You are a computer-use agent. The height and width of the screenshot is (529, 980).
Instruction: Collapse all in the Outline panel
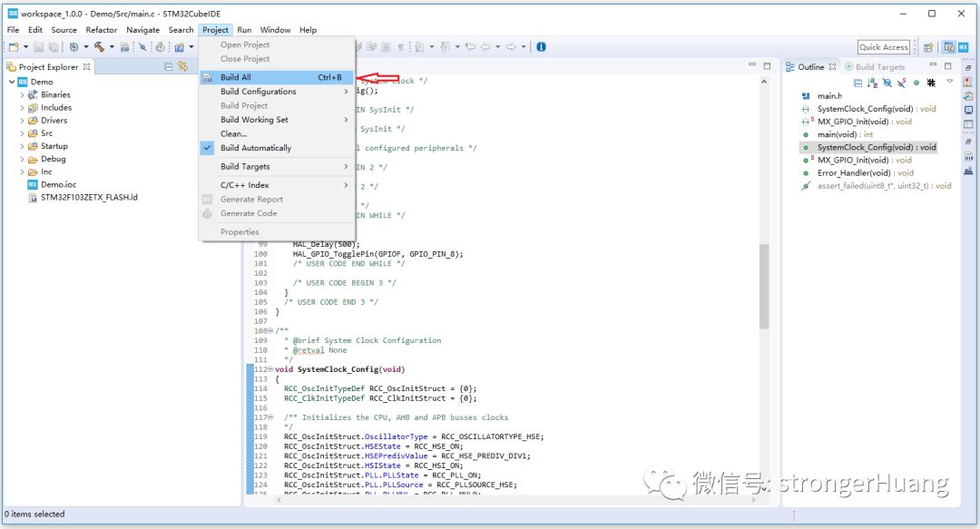857,83
